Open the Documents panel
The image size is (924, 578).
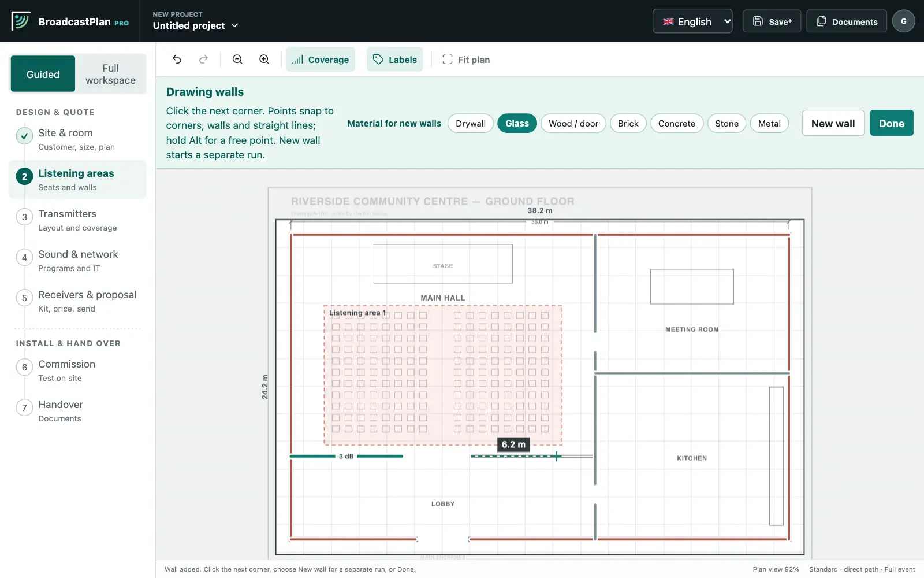tap(847, 21)
